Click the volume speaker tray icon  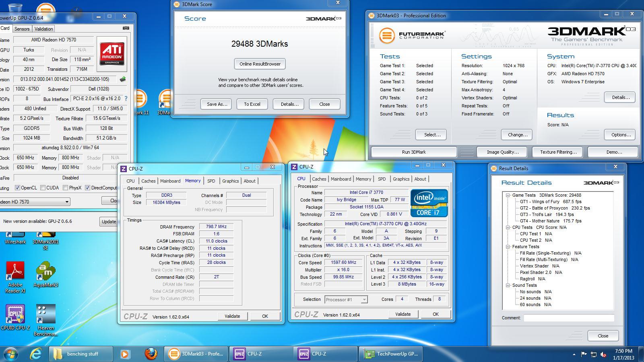point(603,354)
